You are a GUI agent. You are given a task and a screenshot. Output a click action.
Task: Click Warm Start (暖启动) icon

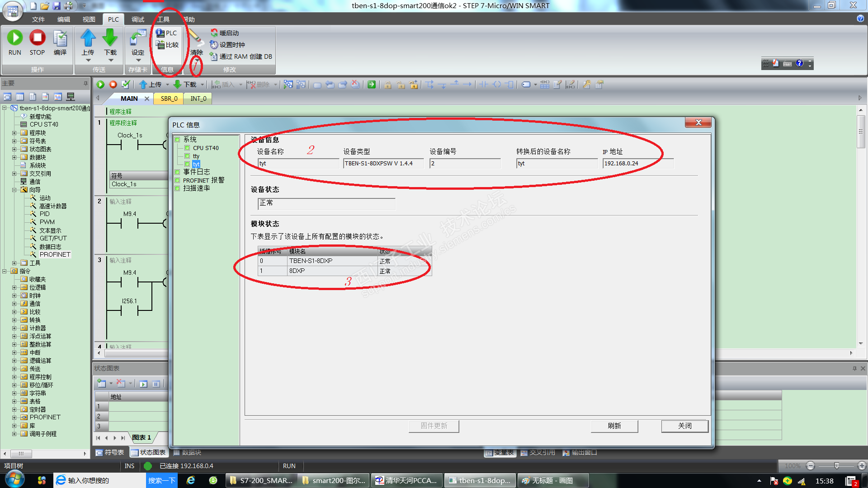(x=214, y=33)
